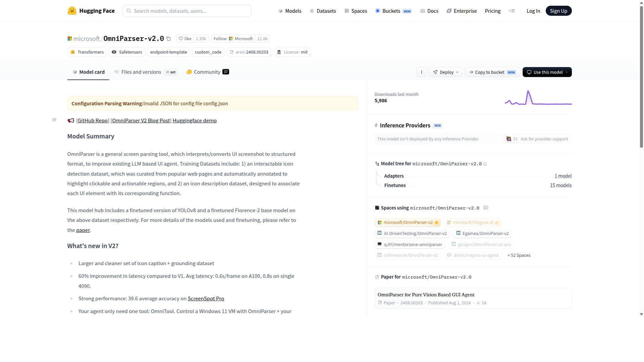Open the three-dot more options button

click(x=422, y=72)
